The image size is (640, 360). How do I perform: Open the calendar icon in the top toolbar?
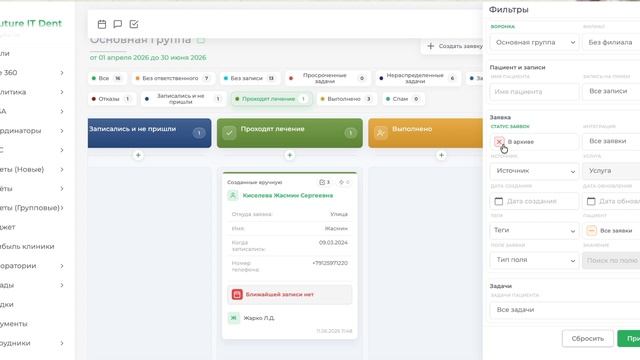coord(102,24)
